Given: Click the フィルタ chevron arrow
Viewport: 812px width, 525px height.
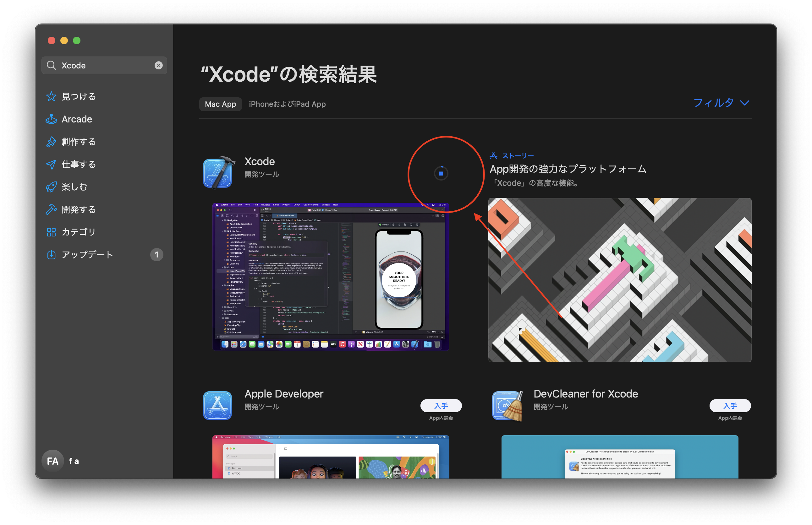Looking at the screenshot, I should [744, 103].
